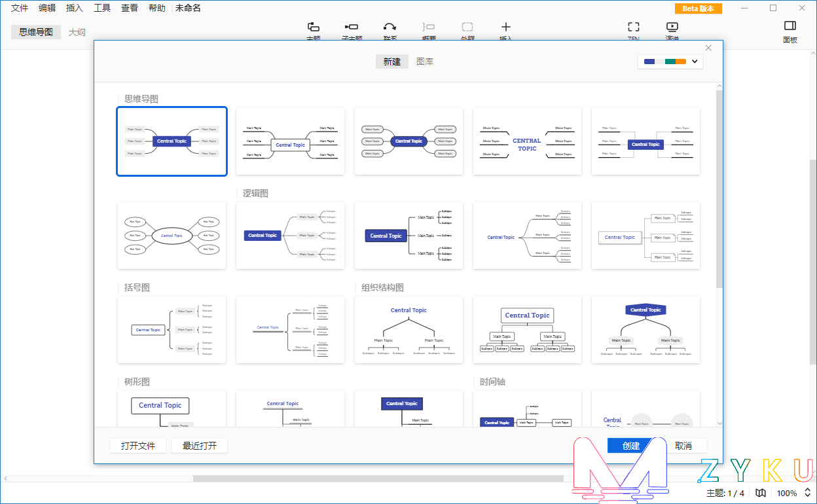The image size is (817, 504).
Task: Choose 树形图 template with underlined Central Topic text
Action: (291, 409)
